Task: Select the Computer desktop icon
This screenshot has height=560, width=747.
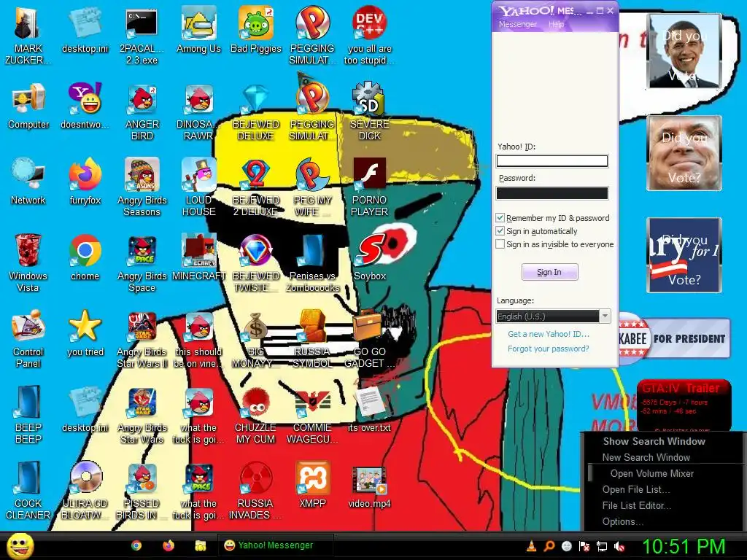Action: [28, 106]
